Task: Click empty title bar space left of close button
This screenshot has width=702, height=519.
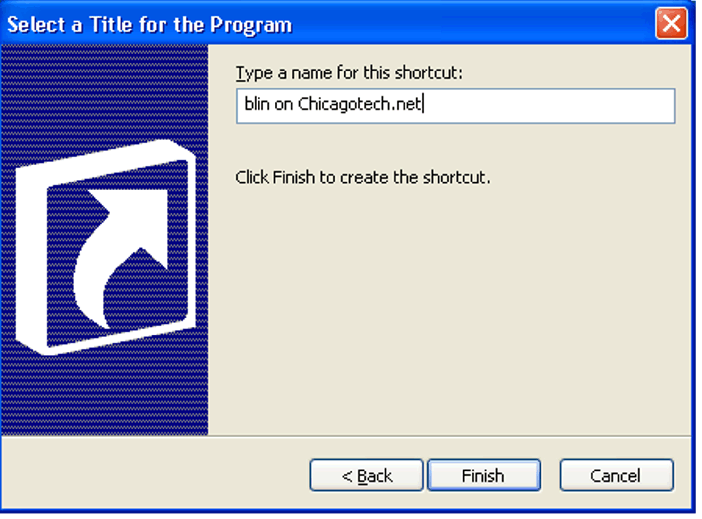Action: click(472, 23)
